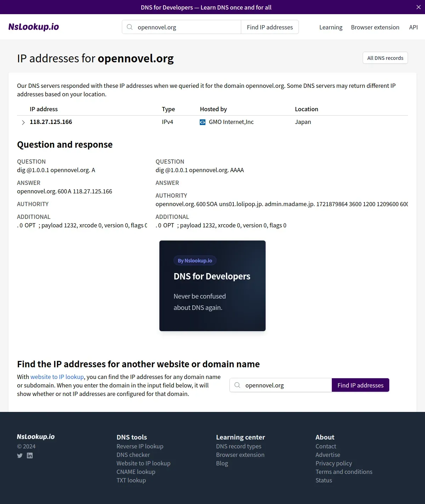Focus the header domain search field
This screenshot has height=504, width=425.
(182, 27)
